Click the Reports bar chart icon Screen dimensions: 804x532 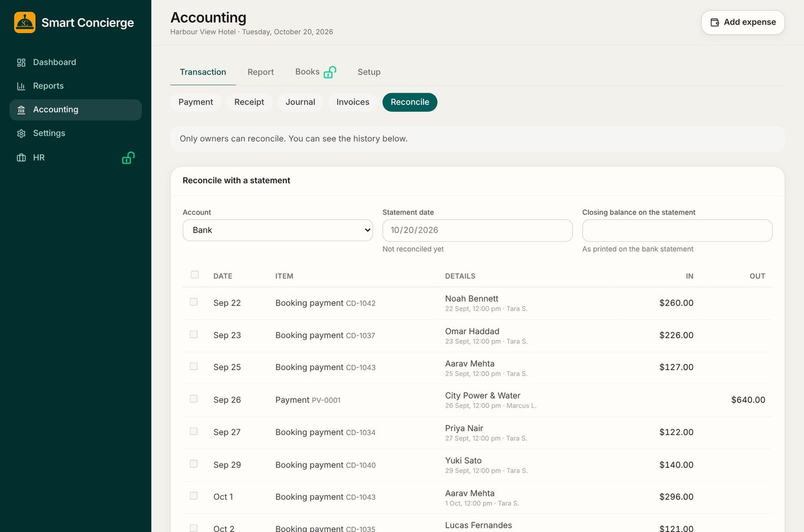[x=21, y=86]
